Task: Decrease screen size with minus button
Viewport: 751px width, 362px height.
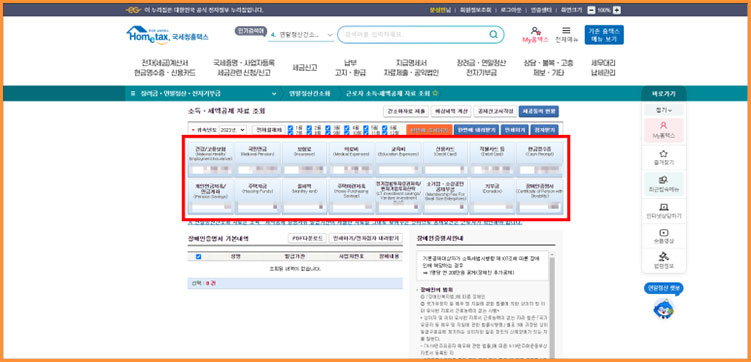Action: [x=591, y=10]
